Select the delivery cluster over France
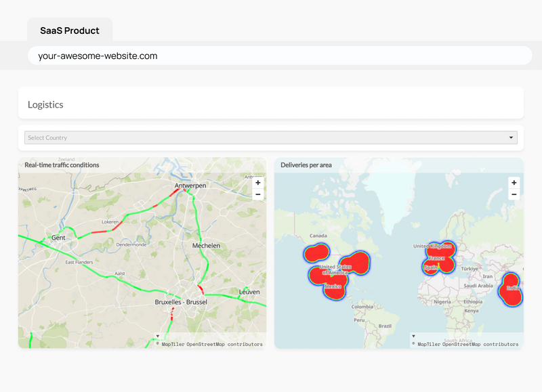Screen dimensions: 542x392 tap(438, 259)
